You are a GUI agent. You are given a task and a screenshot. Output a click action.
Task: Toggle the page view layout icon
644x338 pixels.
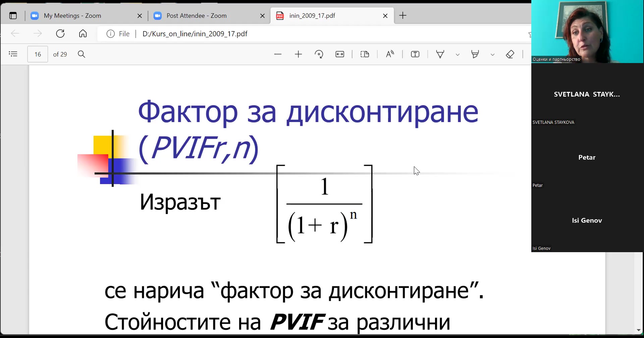point(365,54)
